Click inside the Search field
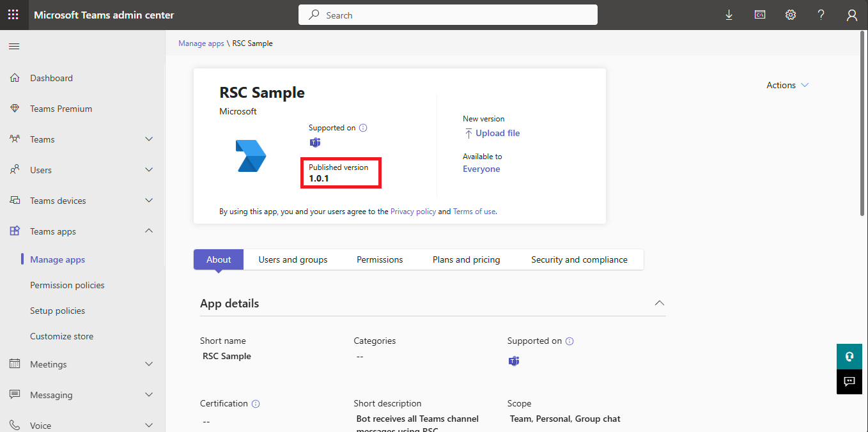This screenshot has height=432, width=868. click(x=447, y=15)
